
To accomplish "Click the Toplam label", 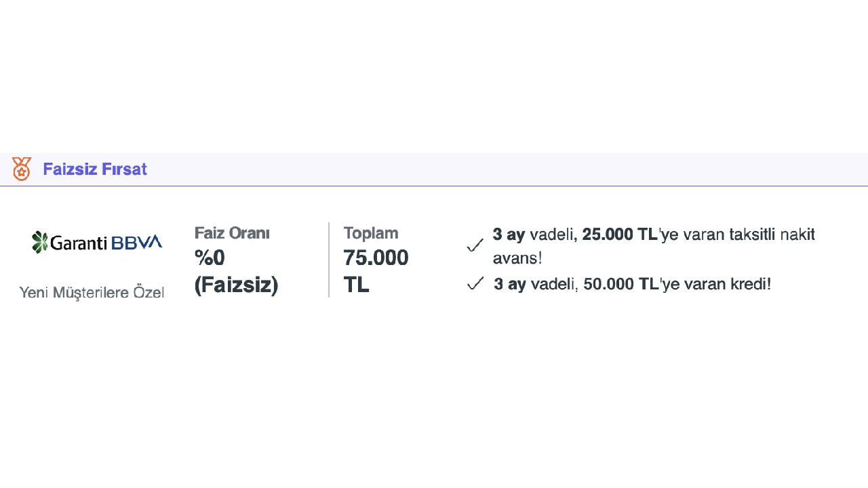I will point(371,233).
